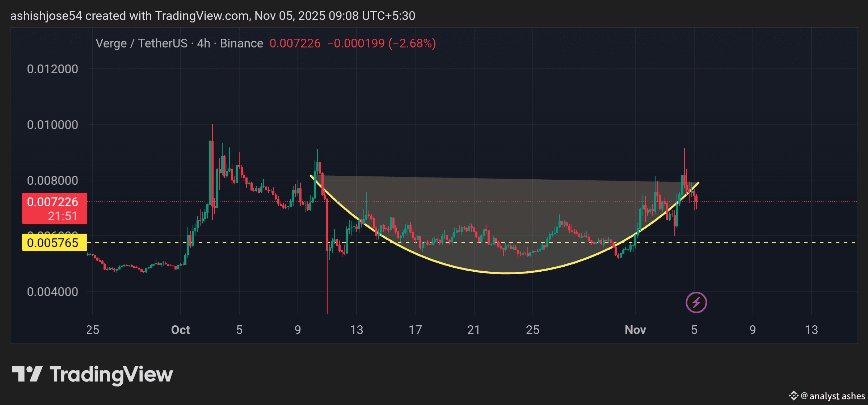Click the TradingView logo icon at the bottom
The width and height of the screenshot is (868, 405).
(x=27, y=374)
